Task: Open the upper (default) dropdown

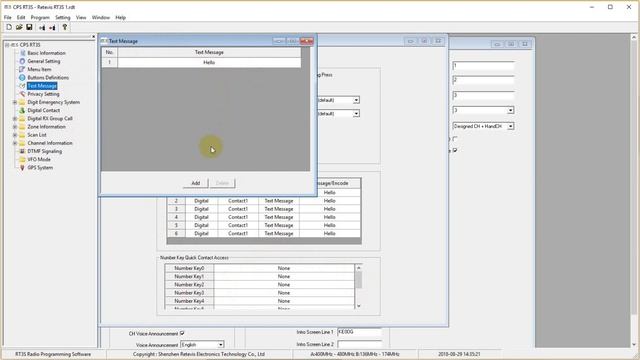Action: (356, 100)
